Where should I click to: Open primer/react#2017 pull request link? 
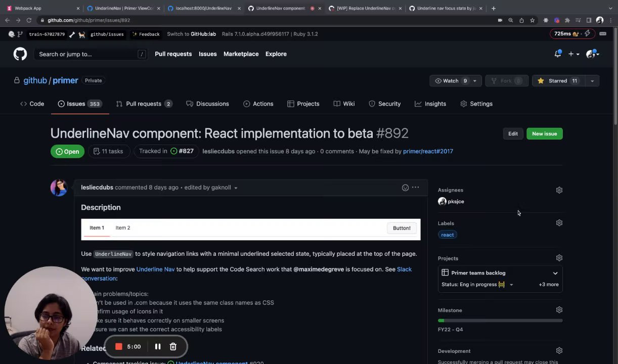pyautogui.click(x=428, y=151)
